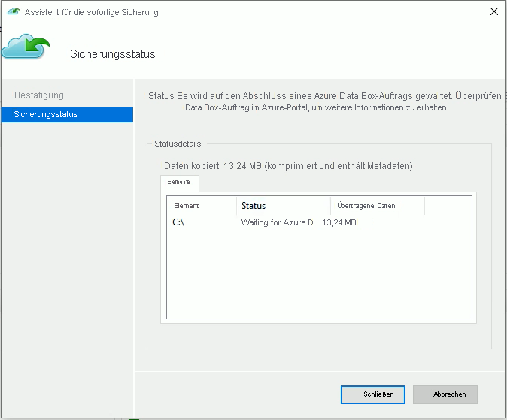Click the 13,24 MB transferred data cell
Screen dimensions: 507x420
(x=339, y=223)
